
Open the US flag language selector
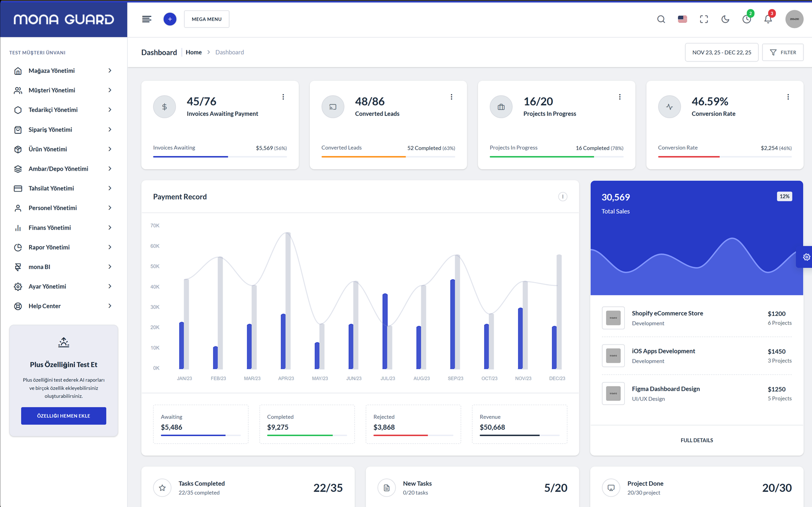[682, 19]
